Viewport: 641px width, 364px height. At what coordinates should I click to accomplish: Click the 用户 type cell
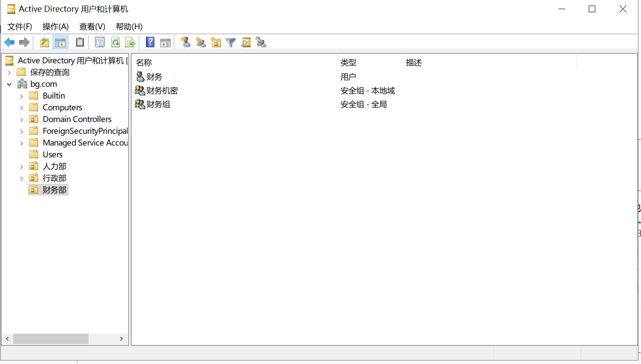pos(348,77)
